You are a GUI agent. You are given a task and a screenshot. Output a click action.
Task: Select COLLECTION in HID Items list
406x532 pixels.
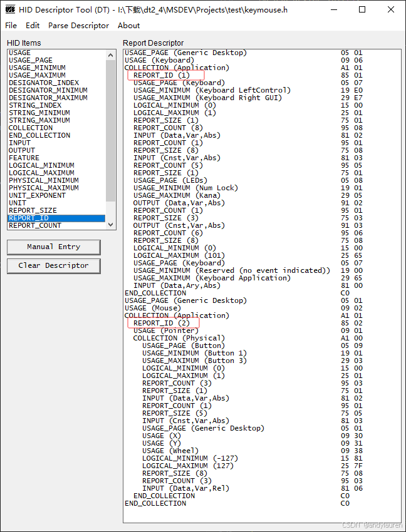pyautogui.click(x=56, y=128)
